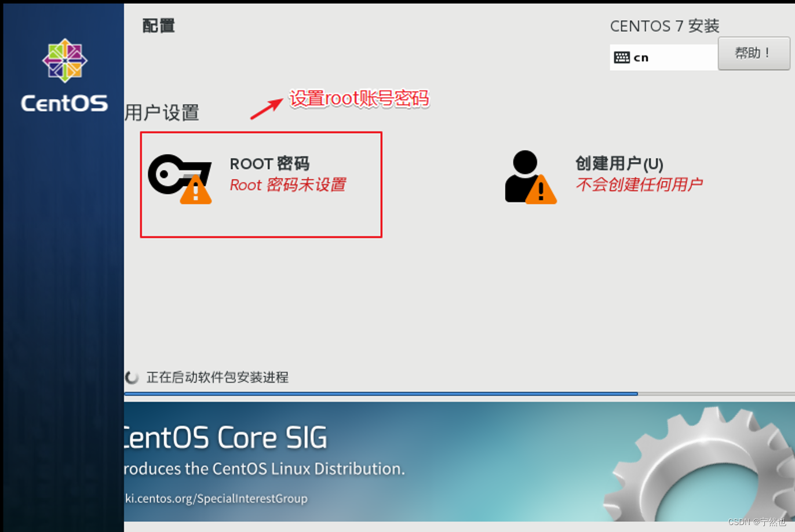Click the installation progress bar

460,394
